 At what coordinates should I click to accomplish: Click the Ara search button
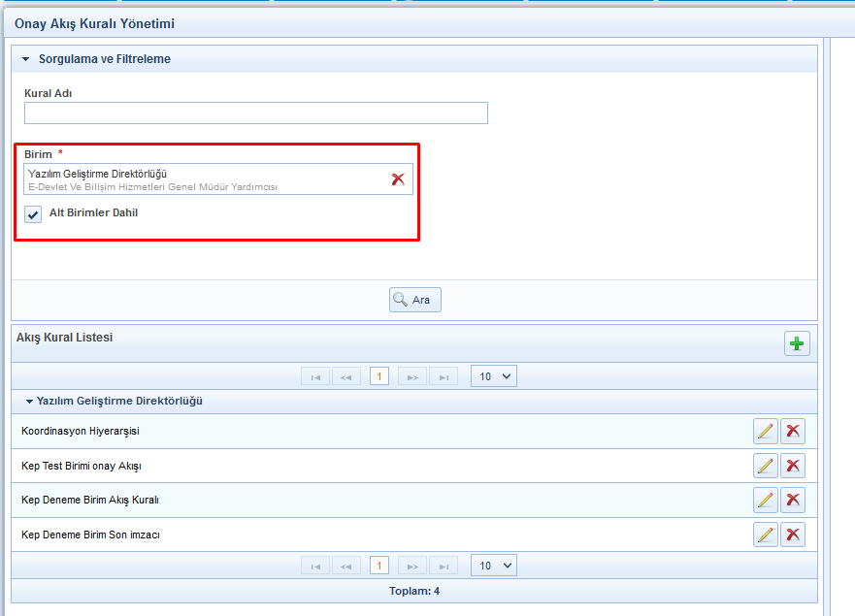tap(415, 300)
